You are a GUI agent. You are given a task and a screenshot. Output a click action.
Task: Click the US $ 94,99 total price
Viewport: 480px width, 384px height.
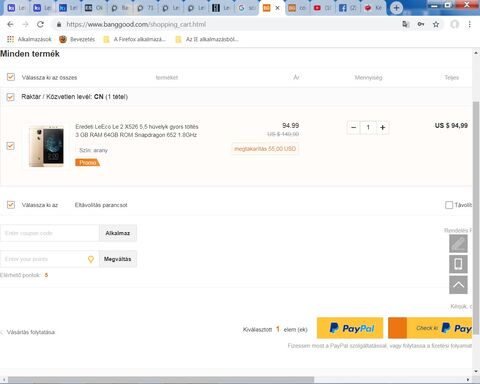tap(451, 126)
